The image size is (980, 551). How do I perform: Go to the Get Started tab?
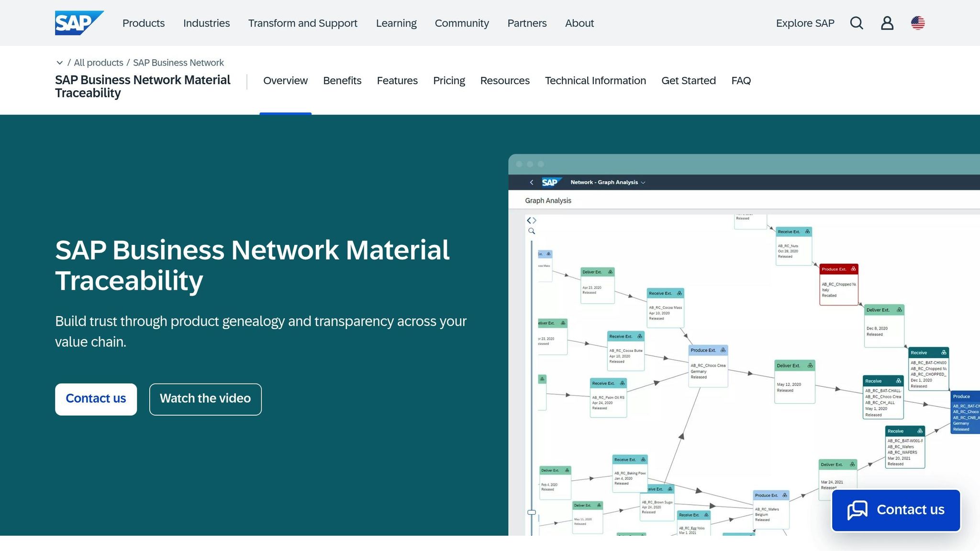pos(689,80)
